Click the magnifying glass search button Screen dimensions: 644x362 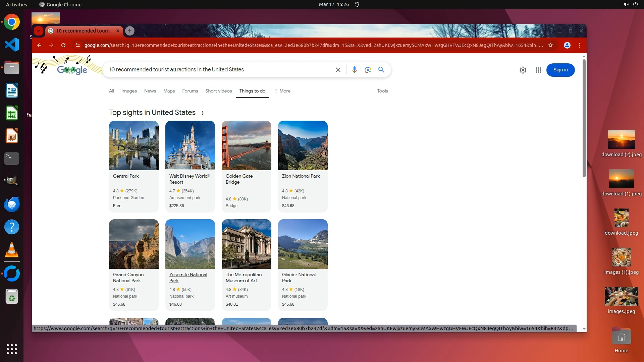381,70
